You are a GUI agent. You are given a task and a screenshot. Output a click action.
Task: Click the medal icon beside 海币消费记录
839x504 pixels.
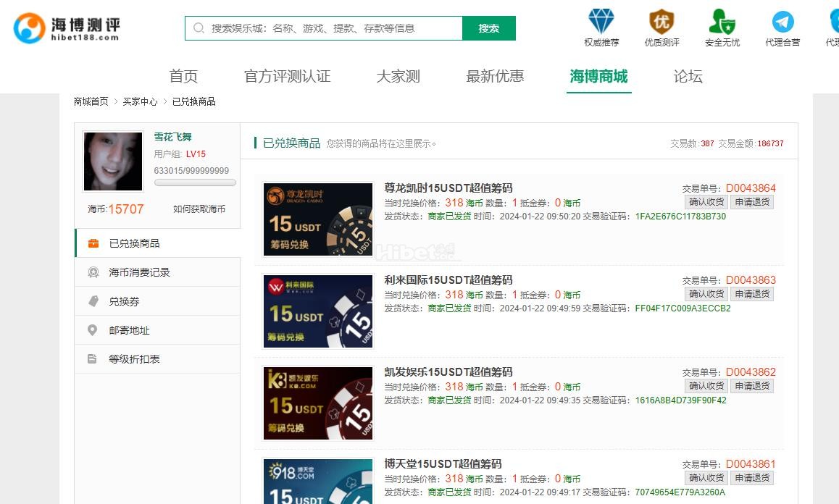[x=93, y=272]
